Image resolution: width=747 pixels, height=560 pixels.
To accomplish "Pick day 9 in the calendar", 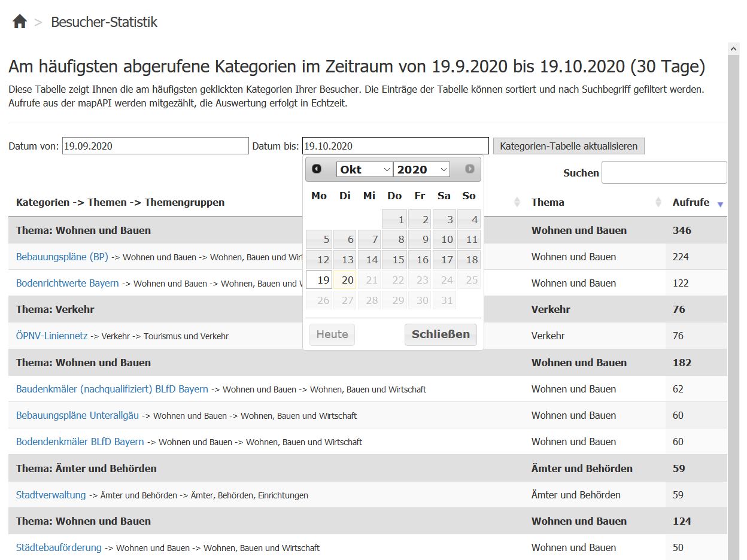I will pyautogui.click(x=419, y=240).
